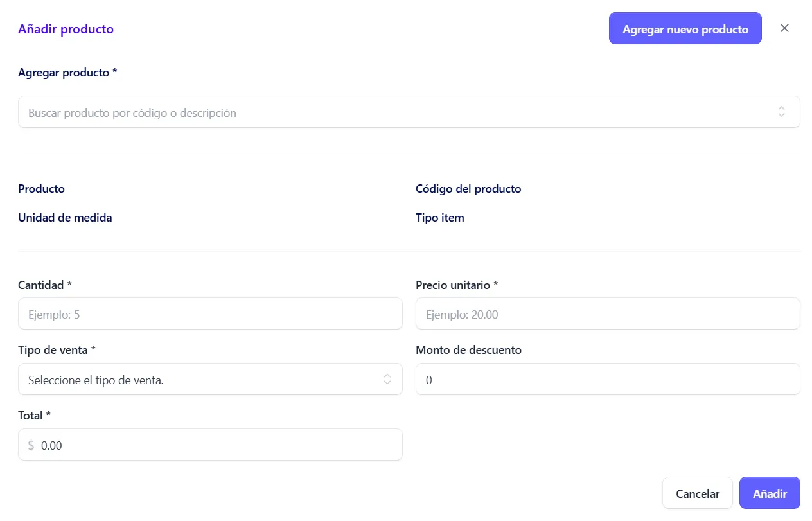Click the X to close the dialog
The height and width of the screenshot is (521, 812).
(784, 28)
